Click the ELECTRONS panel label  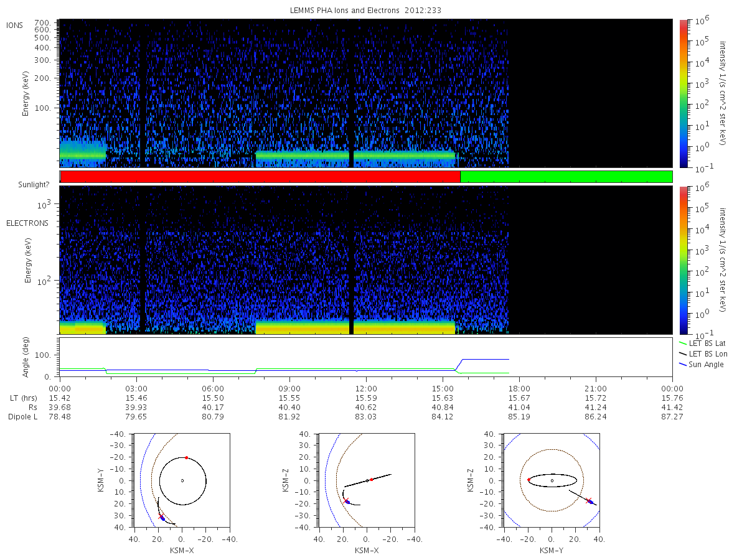click(27, 223)
